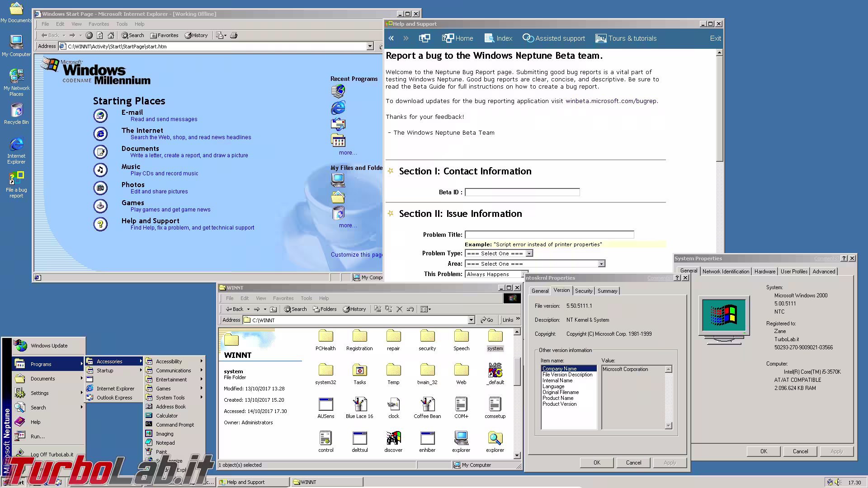Viewport: 868px width, 488px height.
Task: Click the Beta ID input field
Action: (x=522, y=192)
